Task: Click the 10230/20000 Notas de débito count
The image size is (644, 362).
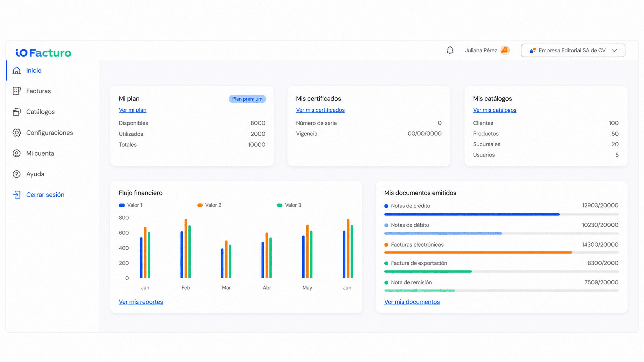Action: [600, 225]
